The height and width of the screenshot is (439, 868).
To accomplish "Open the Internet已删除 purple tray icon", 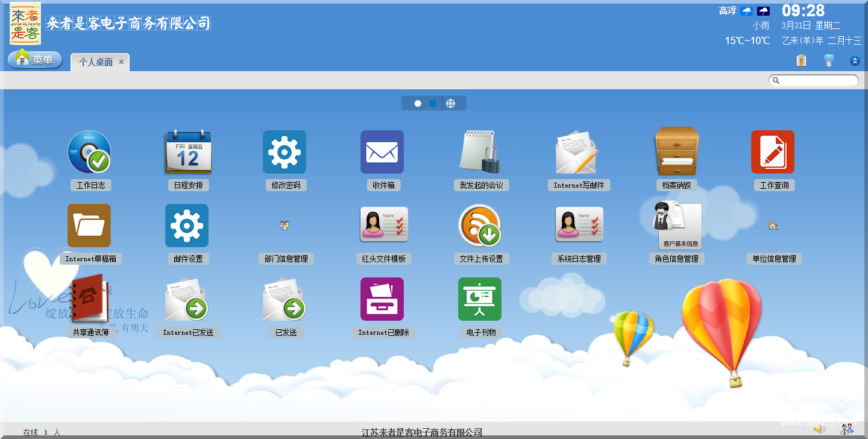I will pos(382,299).
